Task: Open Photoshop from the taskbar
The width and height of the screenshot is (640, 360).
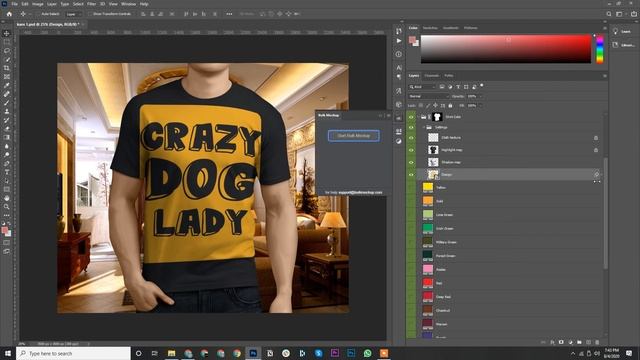Action: pos(253,353)
